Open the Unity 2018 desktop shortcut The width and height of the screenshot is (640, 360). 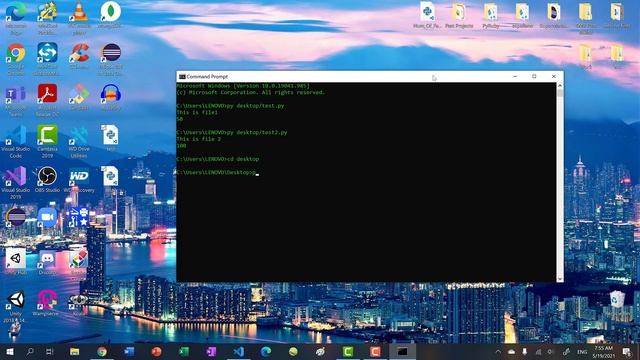pos(16,306)
